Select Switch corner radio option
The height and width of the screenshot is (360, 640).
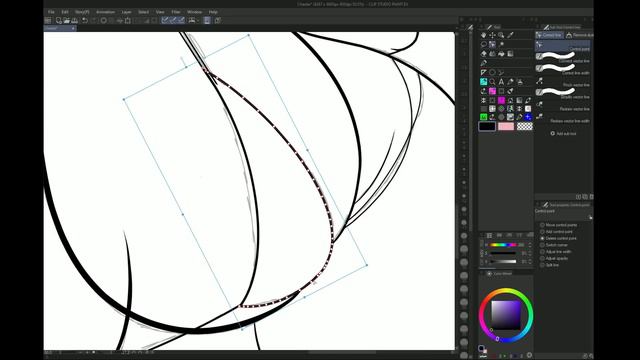point(542,245)
